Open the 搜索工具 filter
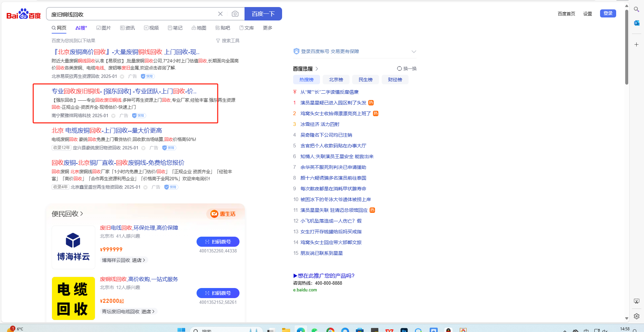This screenshot has width=644, height=332. [228, 41]
